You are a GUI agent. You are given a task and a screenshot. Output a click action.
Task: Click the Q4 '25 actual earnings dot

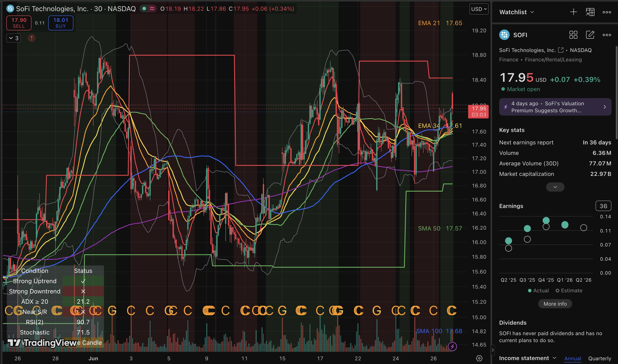[x=546, y=220]
